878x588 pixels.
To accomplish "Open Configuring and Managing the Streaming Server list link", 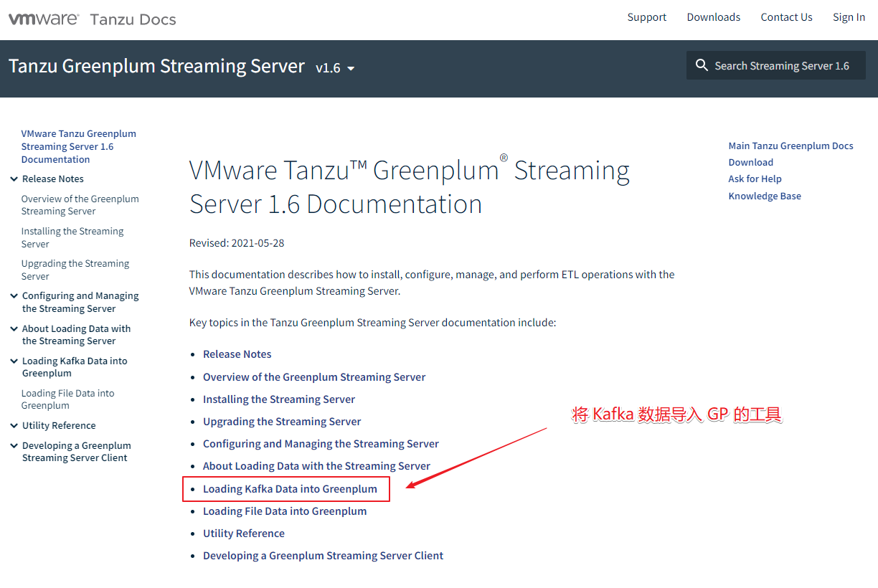I will tap(321, 444).
